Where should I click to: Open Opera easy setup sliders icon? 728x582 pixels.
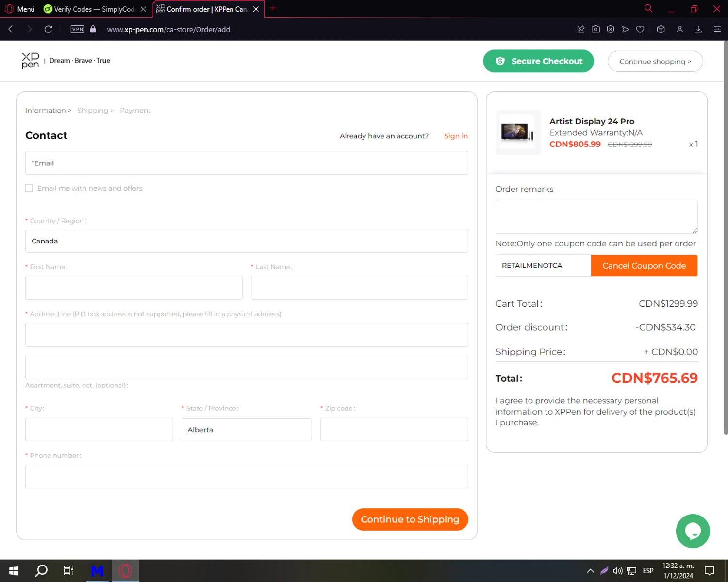[x=717, y=29]
